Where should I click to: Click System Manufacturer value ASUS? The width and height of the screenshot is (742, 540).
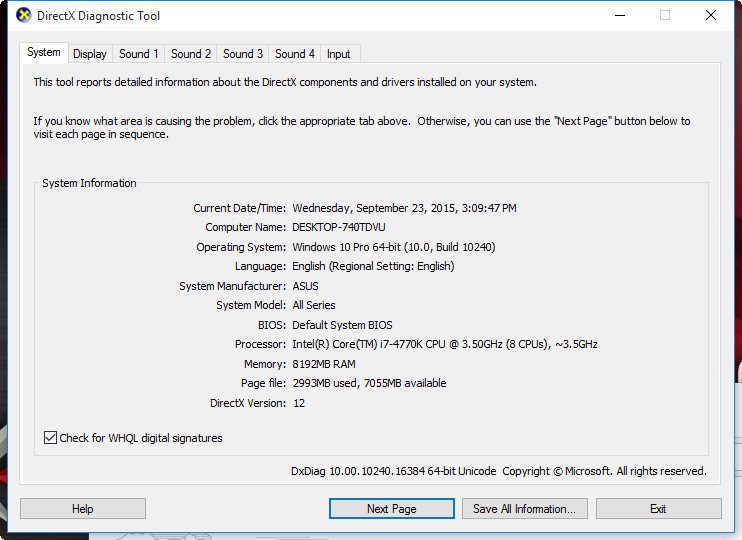[x=305, y=286]
